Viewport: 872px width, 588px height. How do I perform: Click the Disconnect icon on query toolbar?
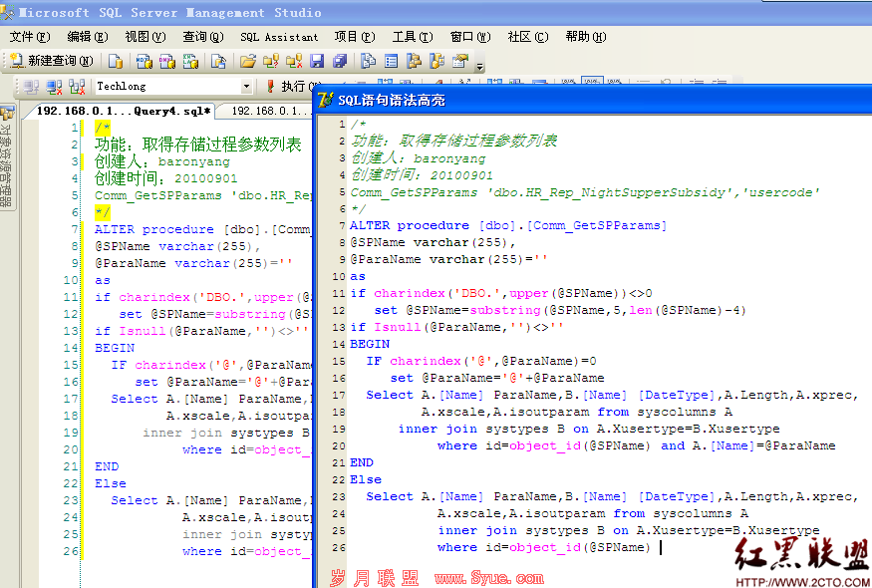(x=54, y=87)
